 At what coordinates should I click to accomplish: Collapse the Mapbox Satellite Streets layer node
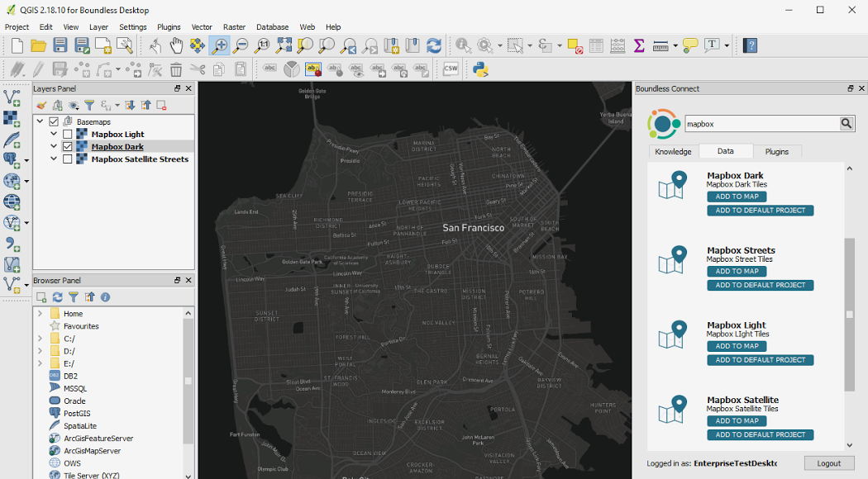point(54,159)
